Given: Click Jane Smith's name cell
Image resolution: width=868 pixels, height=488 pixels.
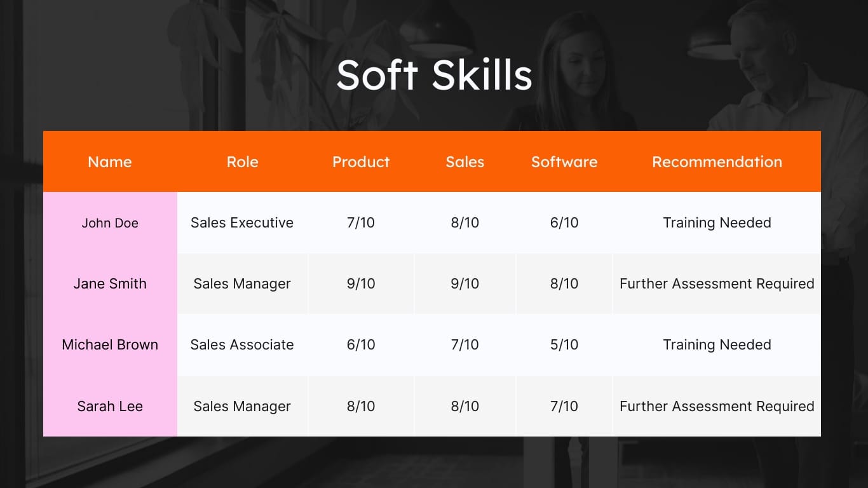Looking at the screenshot, I should pyautogui.click(x=109, y=284).
